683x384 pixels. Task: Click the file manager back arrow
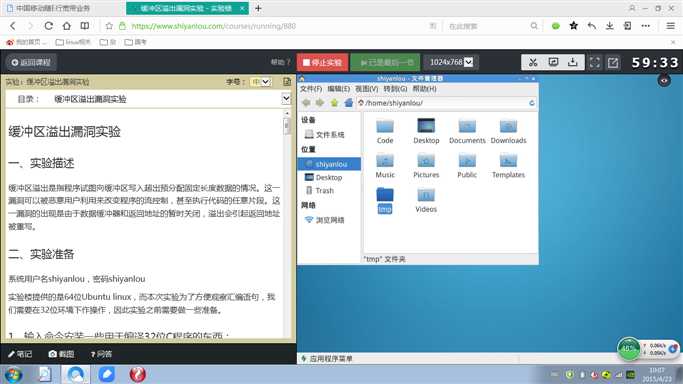tap(306, 103)
